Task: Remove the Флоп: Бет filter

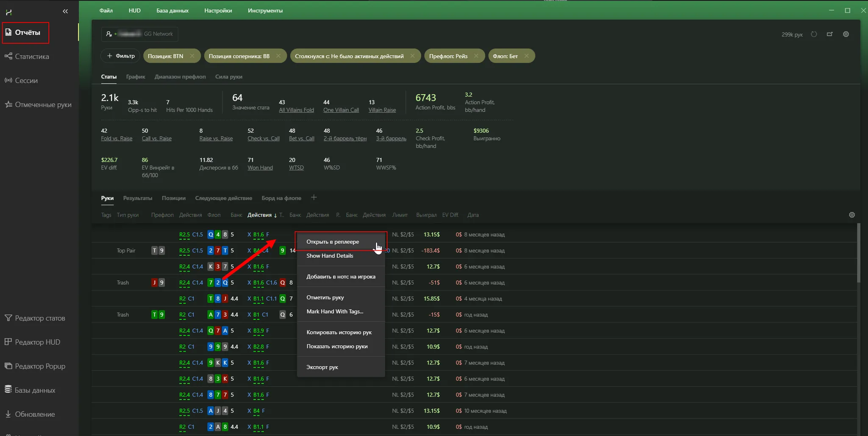Action: (x=526, y=56)
